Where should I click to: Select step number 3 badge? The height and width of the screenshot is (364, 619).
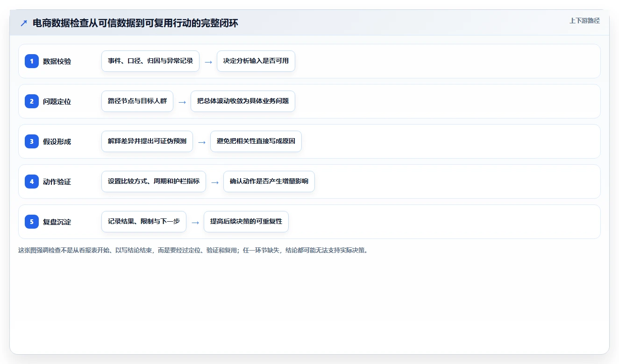[32, 141]
